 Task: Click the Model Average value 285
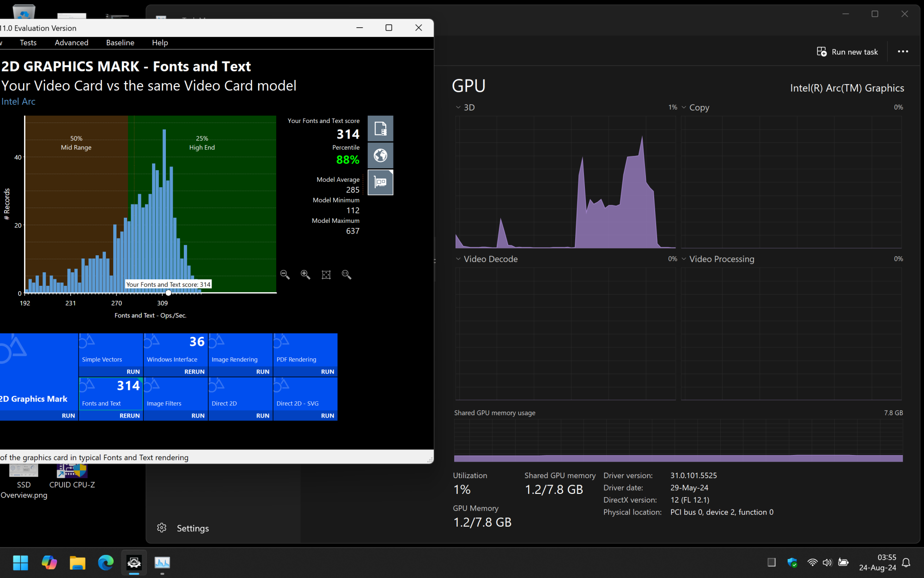pyautogui.click(x=353, y=190)
